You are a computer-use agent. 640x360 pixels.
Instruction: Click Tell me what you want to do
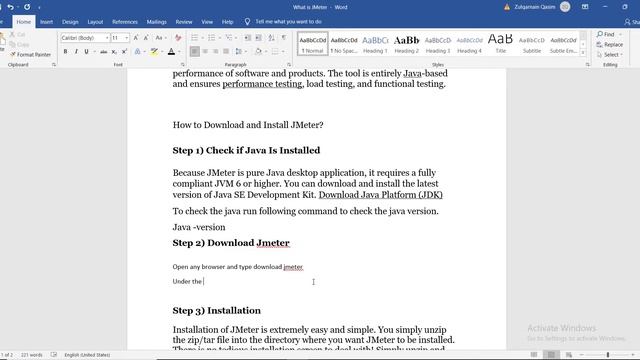point(288,22)
